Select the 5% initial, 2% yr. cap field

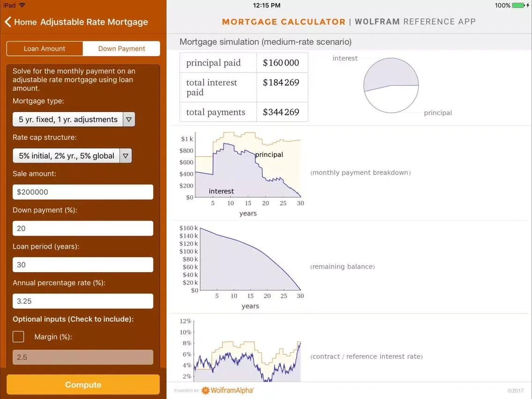(66, 156)
